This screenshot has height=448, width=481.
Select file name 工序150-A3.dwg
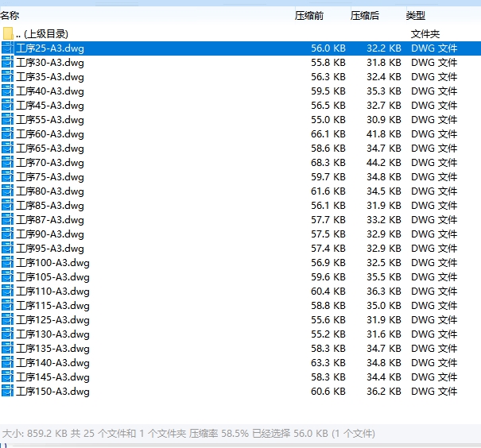tap(52, 392)
